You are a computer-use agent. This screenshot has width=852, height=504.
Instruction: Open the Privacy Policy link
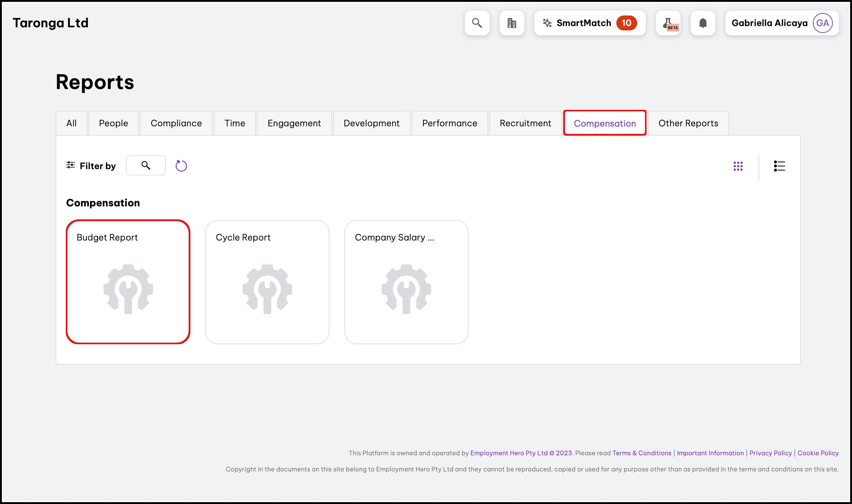(x=770, y=453)
